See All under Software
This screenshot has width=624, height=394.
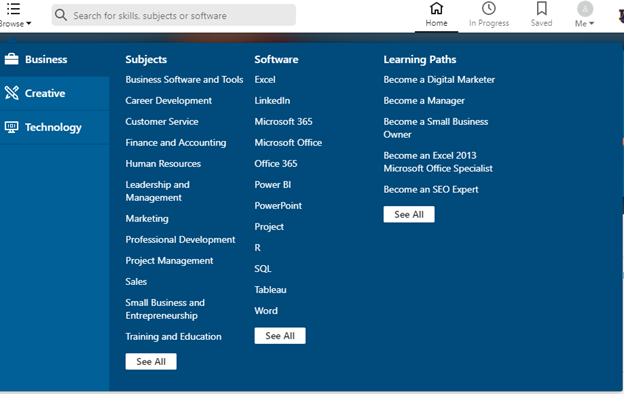(x=280, y=335)
